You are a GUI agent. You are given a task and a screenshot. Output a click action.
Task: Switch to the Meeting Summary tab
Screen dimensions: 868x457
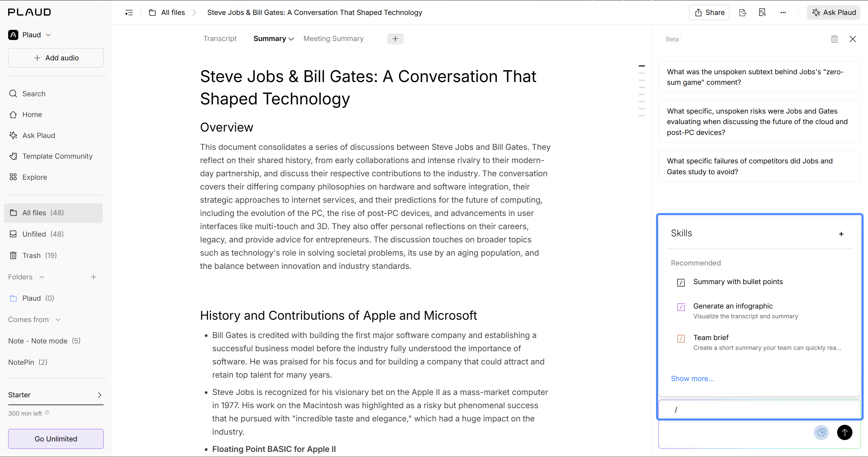pos(333,39)
